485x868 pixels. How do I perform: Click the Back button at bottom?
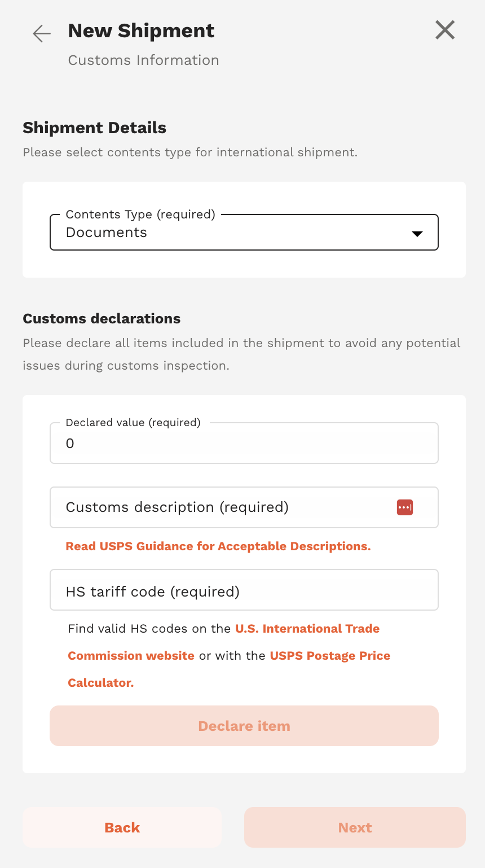click(122, 827)
